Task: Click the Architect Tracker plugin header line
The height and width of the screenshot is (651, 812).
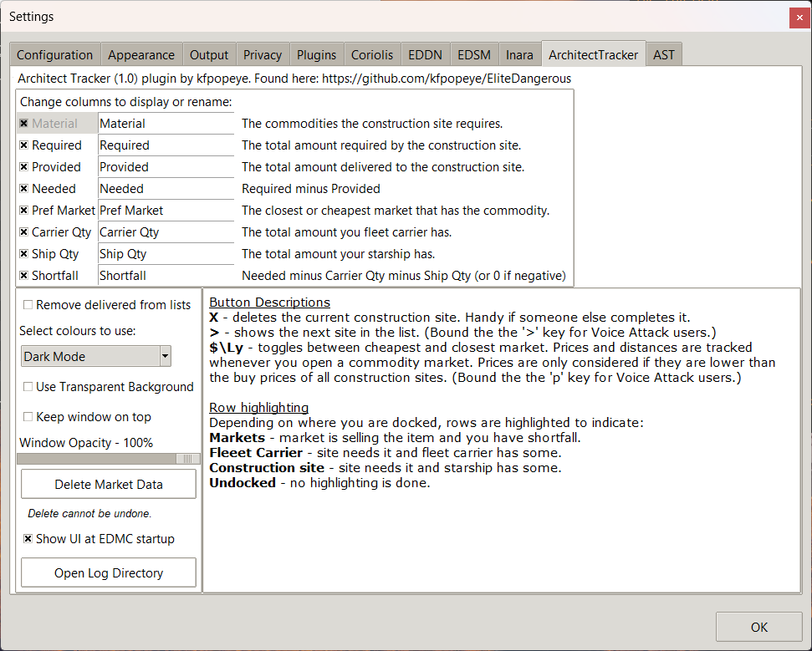Action: tap(294, 79)
